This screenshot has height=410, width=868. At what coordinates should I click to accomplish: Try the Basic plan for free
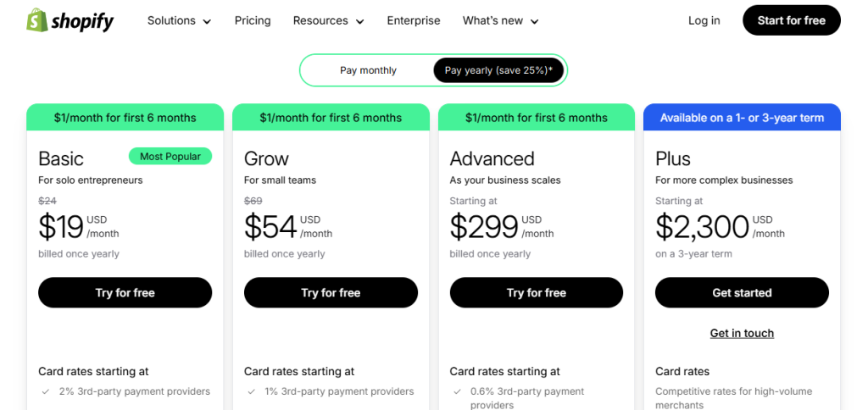click(125, 292)
